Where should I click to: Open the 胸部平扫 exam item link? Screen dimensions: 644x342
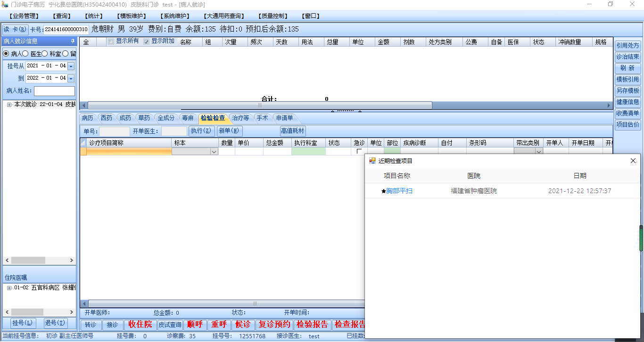(399, 191)
